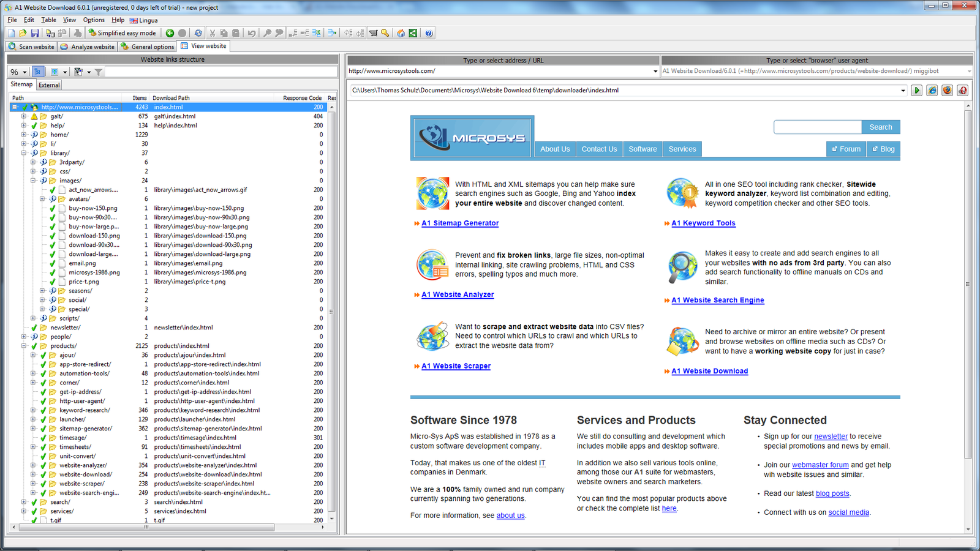This screenshot has width=980, height=551.
Task: Click the About Us navigation button
Action: (555, 149)
